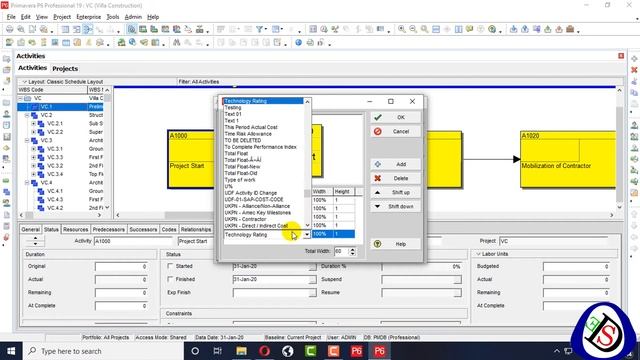
Task: Open Print Preview from the toolbar
Action: tap(20, 29)
